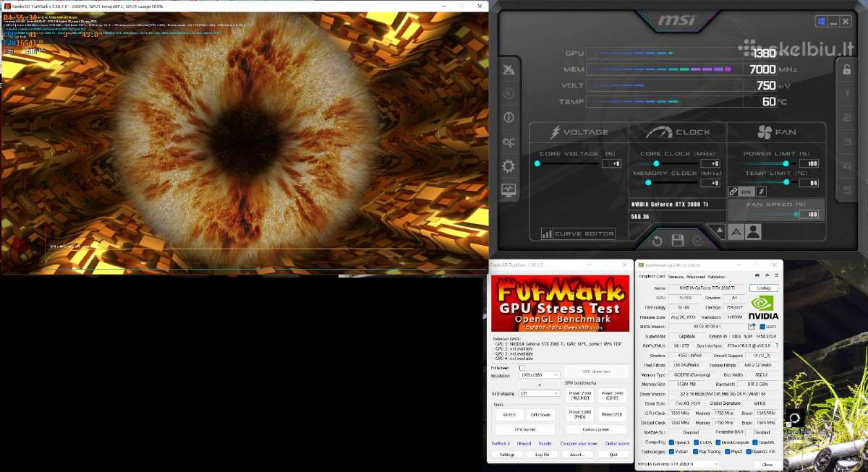Run the Preset:2160 (4K/UHD) benchmark
868x472 pixels.
click(580, 396)
